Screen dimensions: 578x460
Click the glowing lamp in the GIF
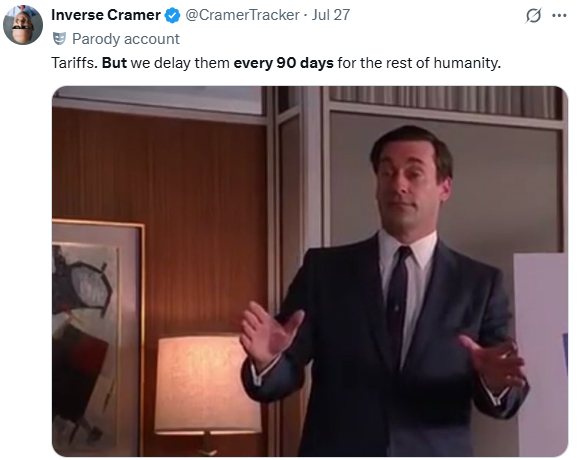(x=206, y=384)
